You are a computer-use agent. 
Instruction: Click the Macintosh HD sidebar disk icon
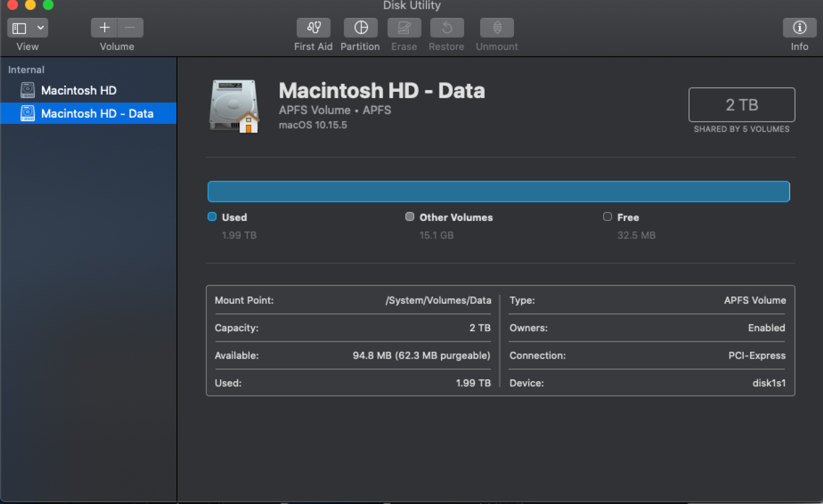(28, 90)
